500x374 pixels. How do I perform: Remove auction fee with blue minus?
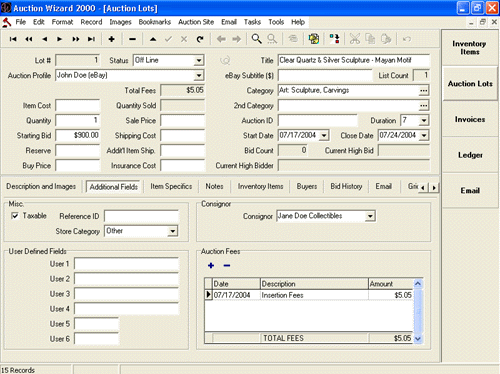tap(227, 266)
